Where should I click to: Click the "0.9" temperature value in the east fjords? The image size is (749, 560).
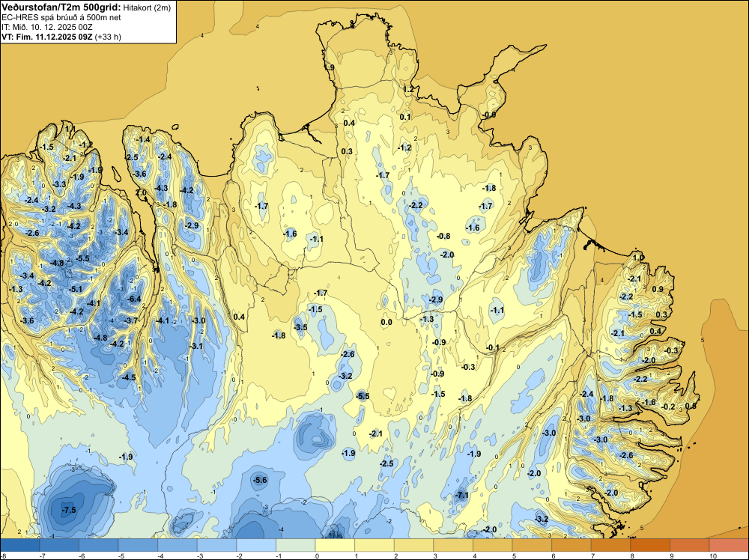tap(658, 289)
